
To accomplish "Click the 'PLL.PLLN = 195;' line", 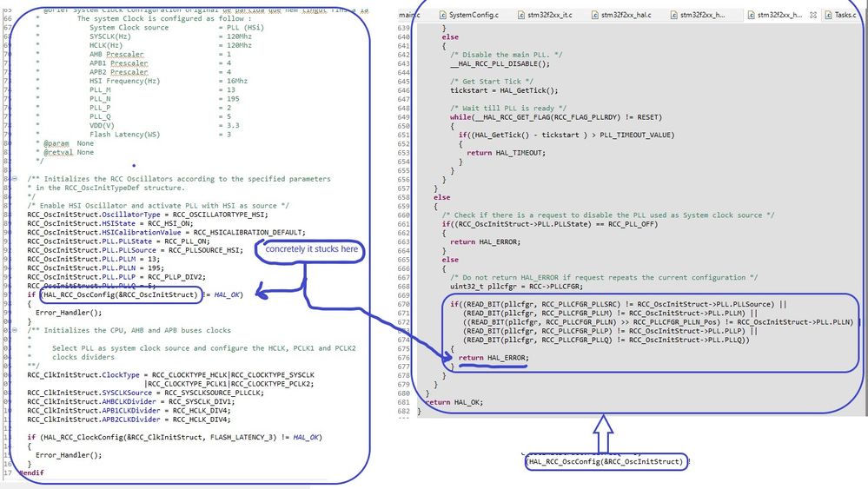I will coord(96,268).
